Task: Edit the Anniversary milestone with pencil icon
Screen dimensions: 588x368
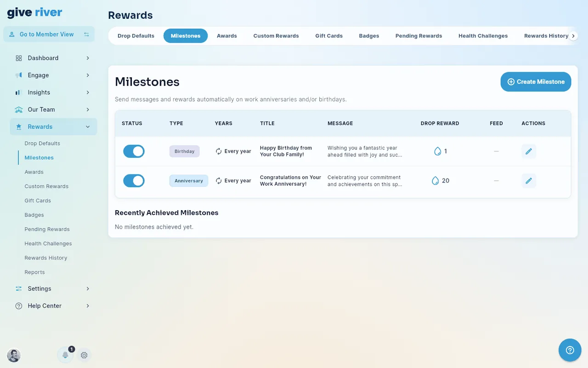Action: [529, 181]
